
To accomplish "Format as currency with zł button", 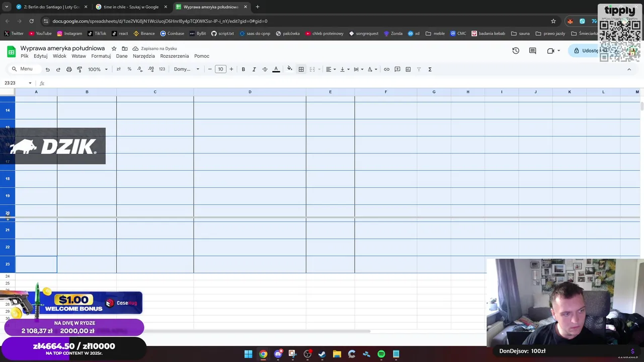I will pos(118,69).
